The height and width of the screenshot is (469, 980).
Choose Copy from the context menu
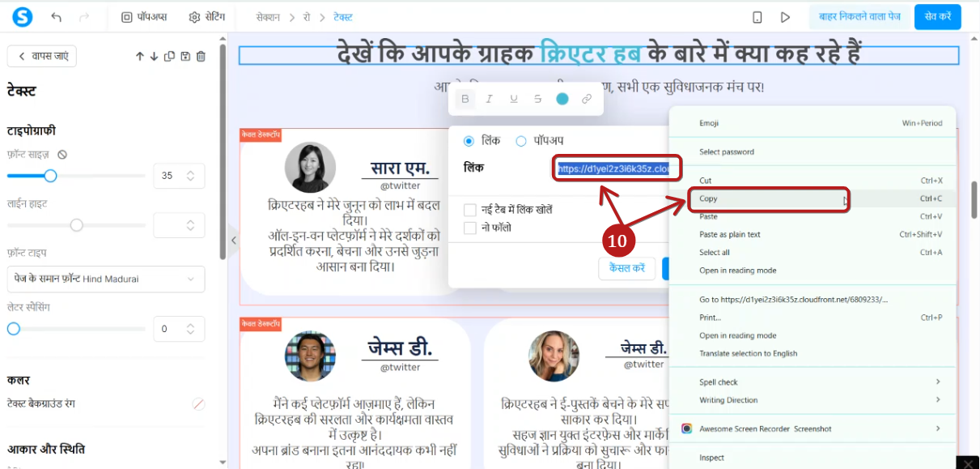tap(812, 198)
